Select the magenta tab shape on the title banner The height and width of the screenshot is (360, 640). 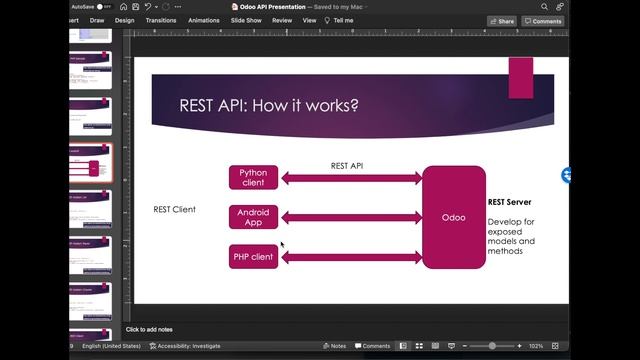[521, 78]
